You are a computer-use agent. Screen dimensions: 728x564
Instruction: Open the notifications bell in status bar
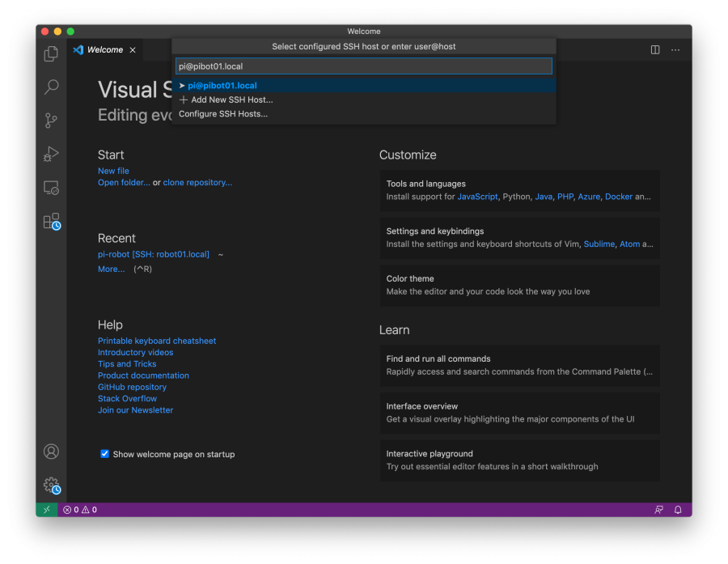pyautogui.click(x=678, y=510)
